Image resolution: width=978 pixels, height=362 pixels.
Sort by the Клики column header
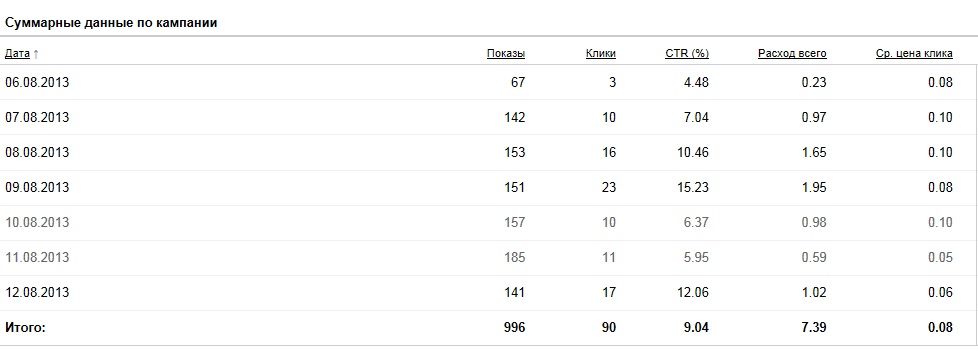click(x=601, y=54)
